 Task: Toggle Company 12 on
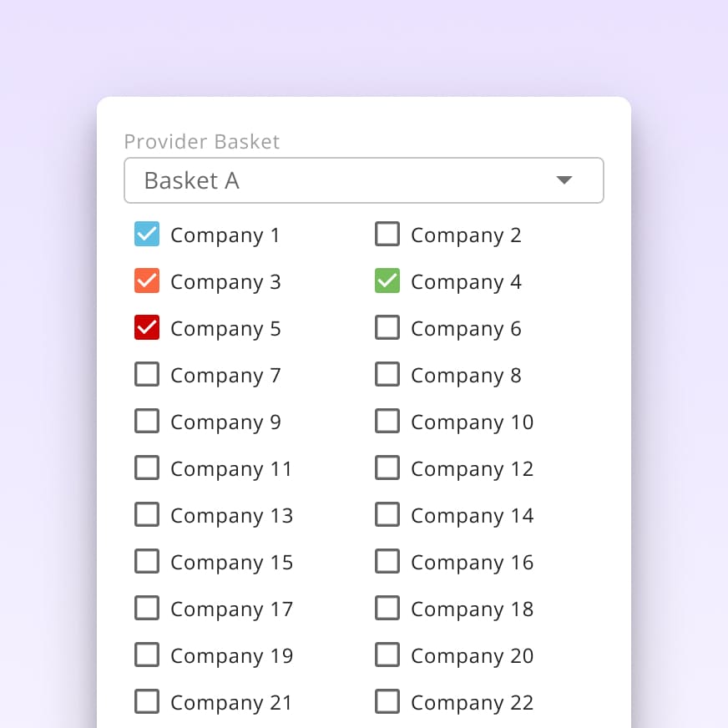coord(387,468)
